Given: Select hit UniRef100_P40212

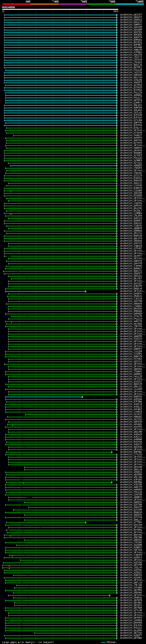Looking at the screenshot, I should click(131, 628).
